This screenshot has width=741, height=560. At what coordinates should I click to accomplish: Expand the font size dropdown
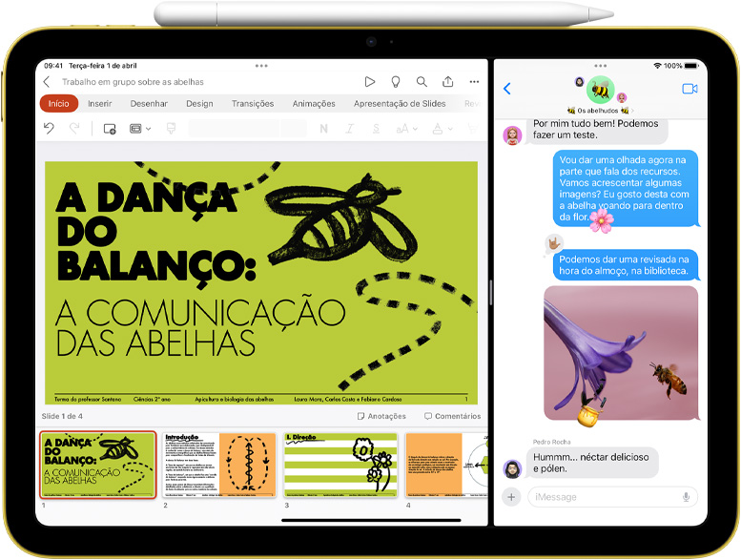tap(407, 128)
